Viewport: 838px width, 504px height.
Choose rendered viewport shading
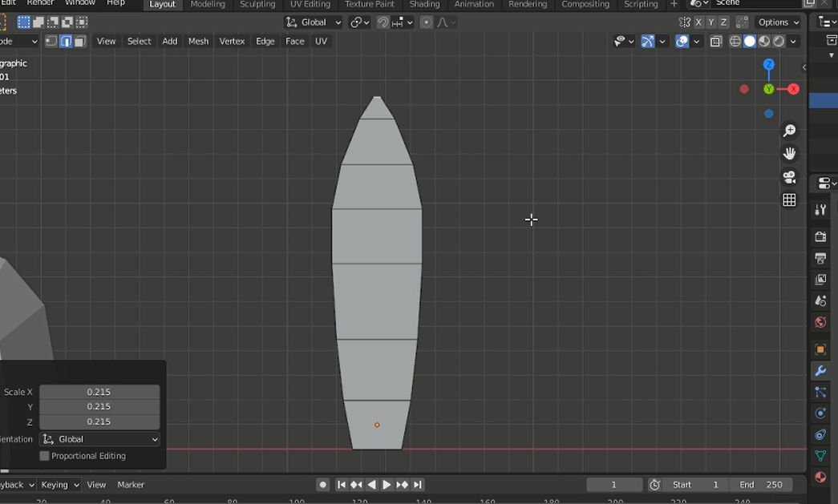(779, 41)
